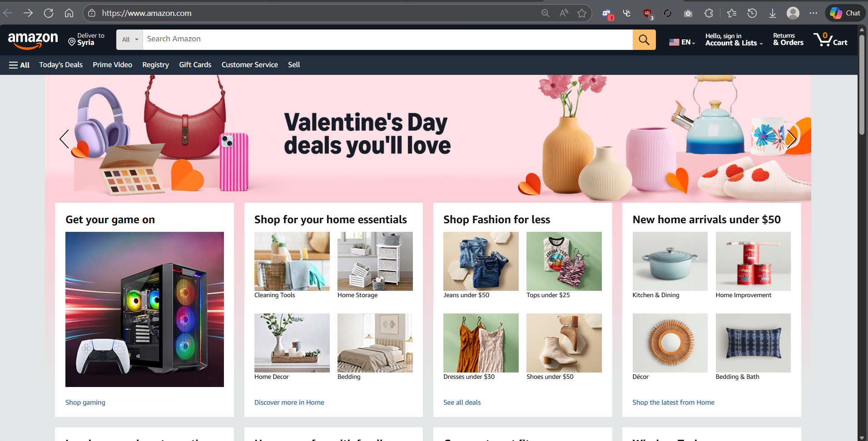The image size is (868, 441).
Task: Open browser History icon
Action: pyautogui.click(x=752, y=14)
